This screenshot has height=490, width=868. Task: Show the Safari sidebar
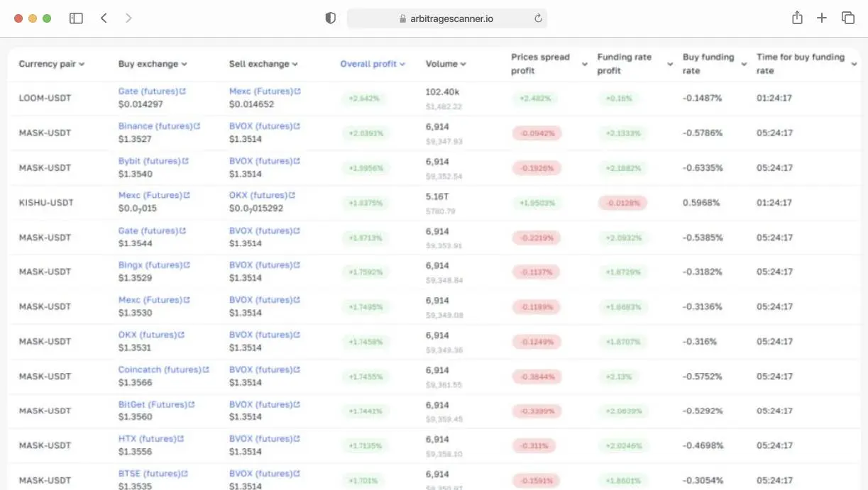tap(76, 18)
